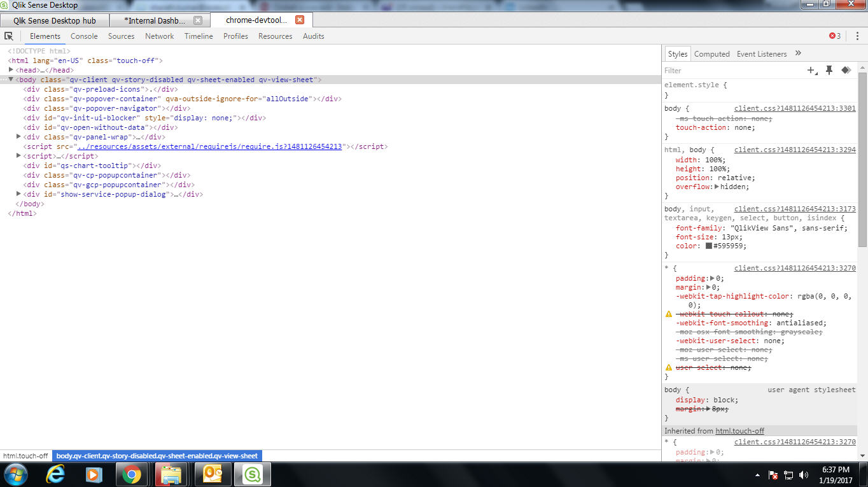
Task: Click Action Center flag tray icon
Action: coord(774,475)
